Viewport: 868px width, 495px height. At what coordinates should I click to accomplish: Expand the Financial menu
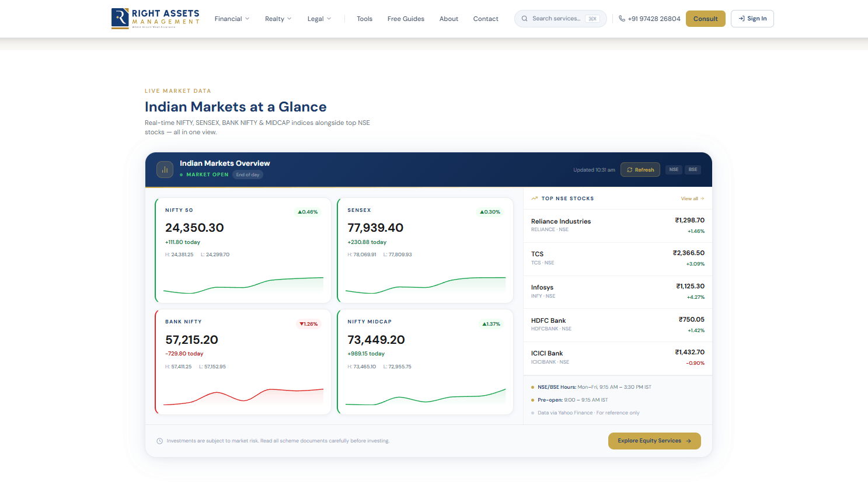(232, 19)
